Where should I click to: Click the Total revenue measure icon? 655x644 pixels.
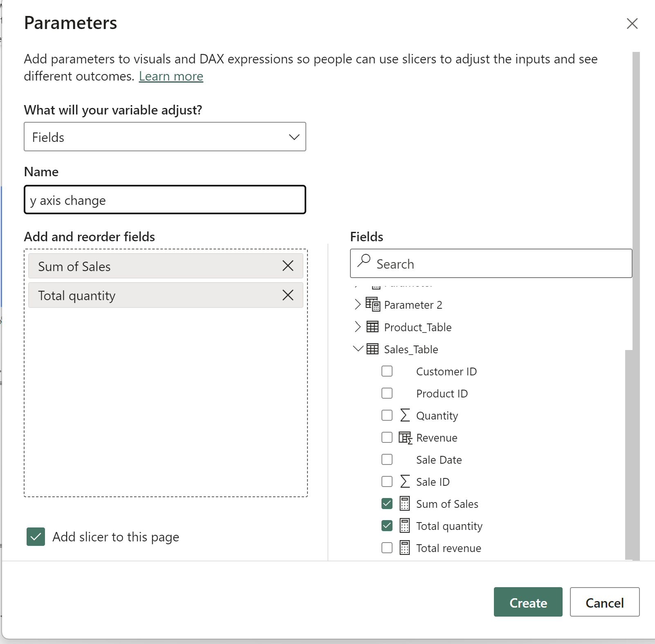[405, 548]
